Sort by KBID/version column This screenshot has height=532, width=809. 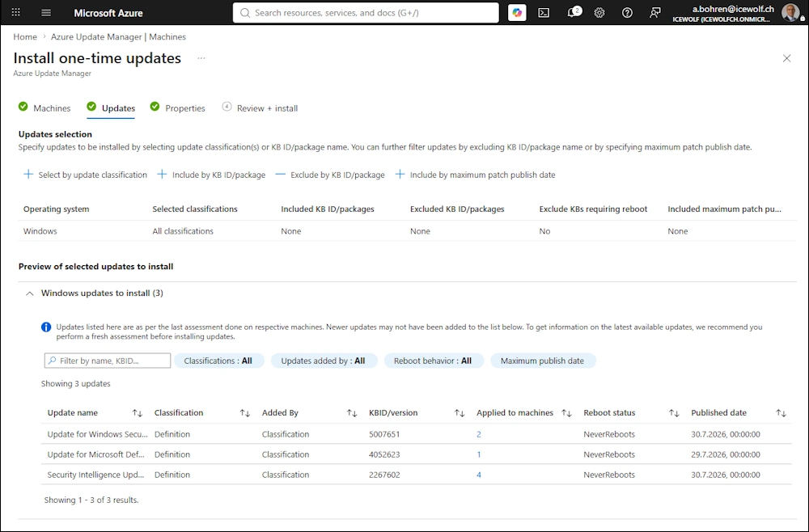pos(460,413)
